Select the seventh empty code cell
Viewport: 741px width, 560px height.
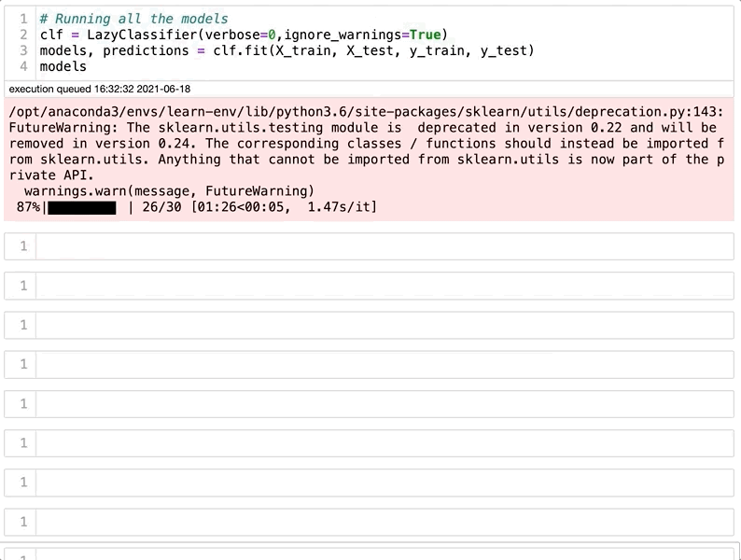tap(383, 483)
